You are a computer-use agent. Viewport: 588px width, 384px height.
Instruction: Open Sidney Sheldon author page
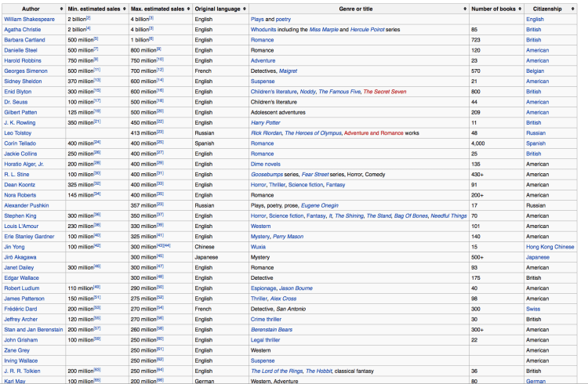23,82
